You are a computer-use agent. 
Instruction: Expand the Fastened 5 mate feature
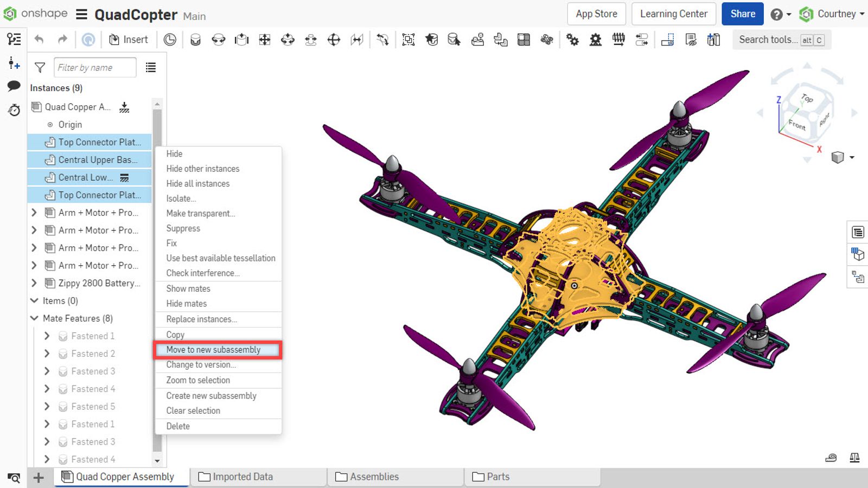tap(47, 406)
